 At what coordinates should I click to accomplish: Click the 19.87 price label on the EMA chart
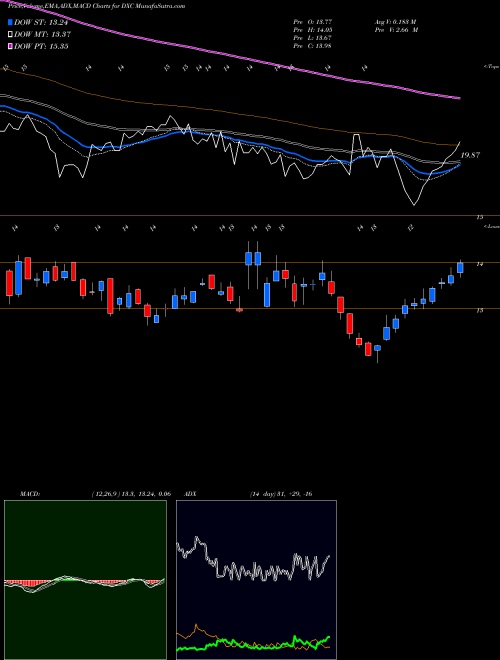click(470, 155)
